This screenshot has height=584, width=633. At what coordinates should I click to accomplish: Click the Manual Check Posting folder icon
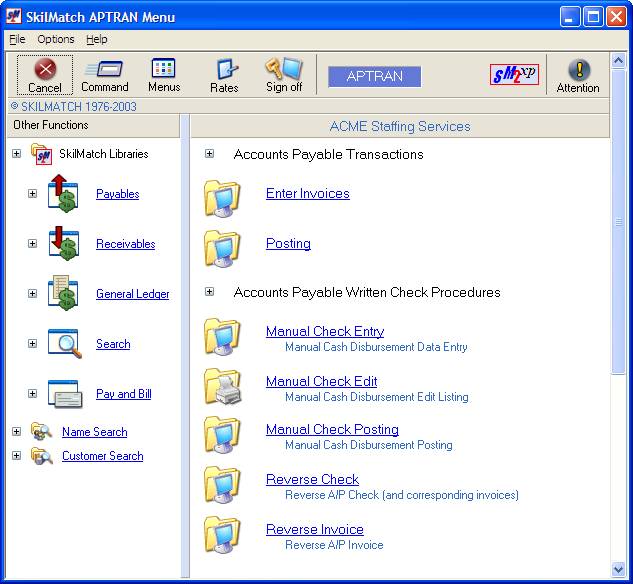pyautogui.click(x=222, y=435)
